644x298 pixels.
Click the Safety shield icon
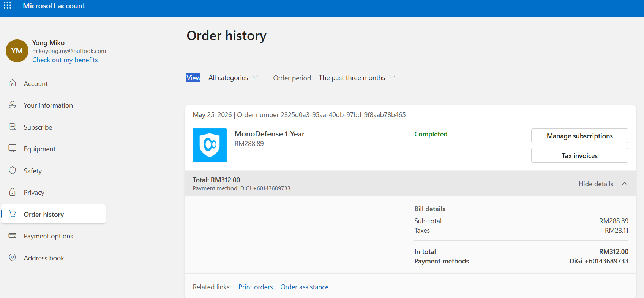point(13,171)
